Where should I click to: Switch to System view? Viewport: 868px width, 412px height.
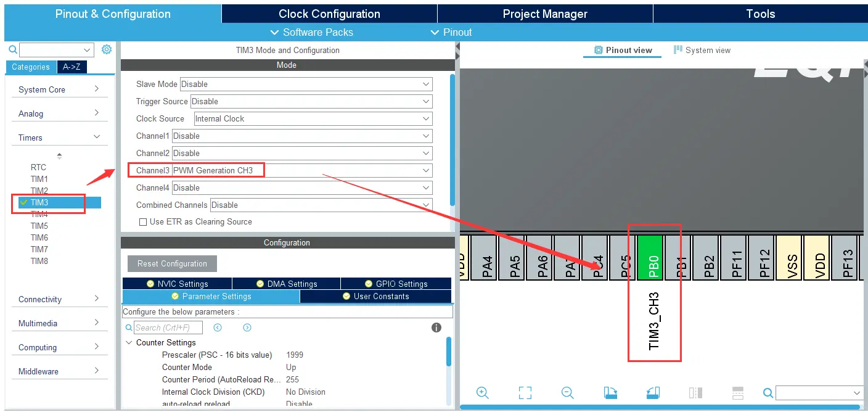click(x=702, y=50)
